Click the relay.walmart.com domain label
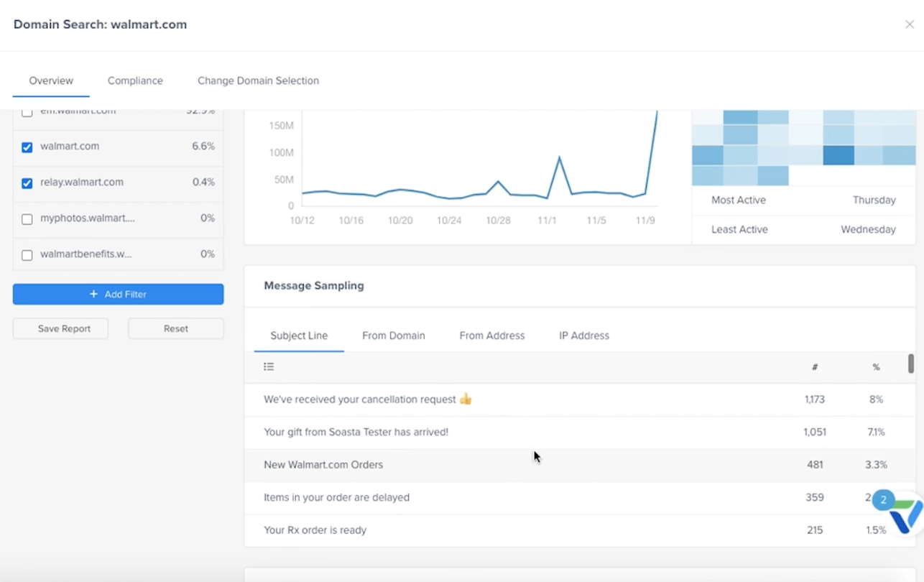924x582 pixels. [x=82, y=183]
